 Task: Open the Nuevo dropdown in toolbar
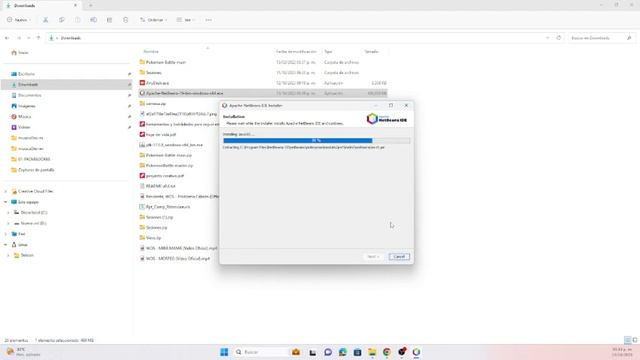(19, 20)
